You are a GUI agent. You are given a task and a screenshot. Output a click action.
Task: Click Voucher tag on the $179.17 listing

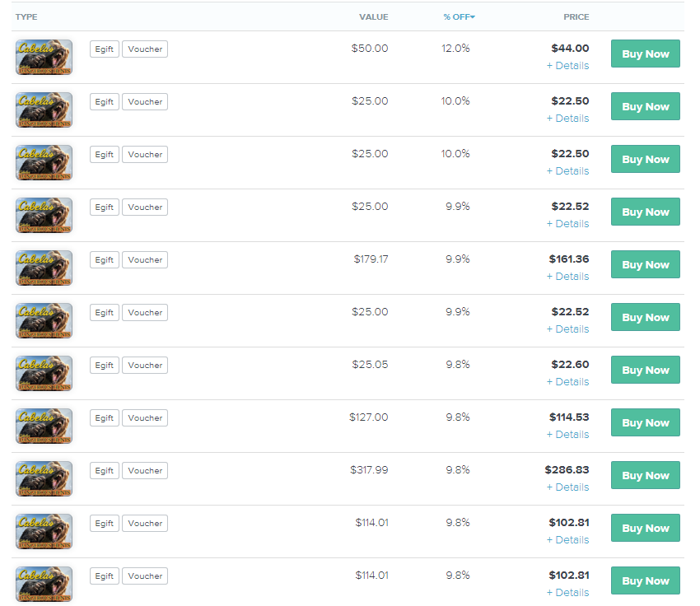coord(145,259)
